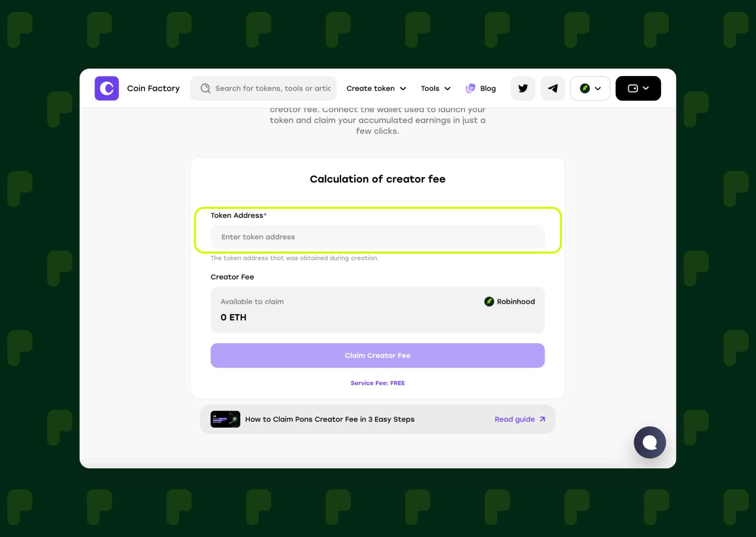The image size is (756, 537).
Task: Click the Enter token address input field
Action: [378, 237]
